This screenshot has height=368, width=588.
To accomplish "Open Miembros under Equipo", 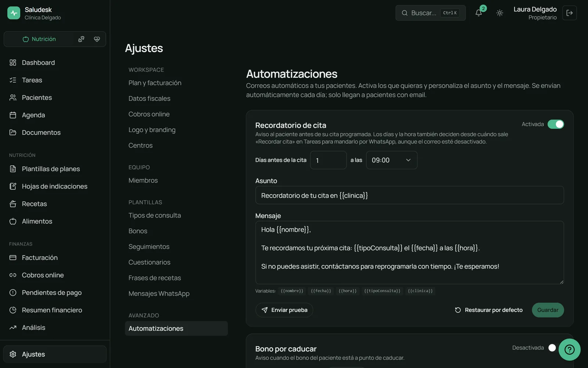I will tap(143, 180).
